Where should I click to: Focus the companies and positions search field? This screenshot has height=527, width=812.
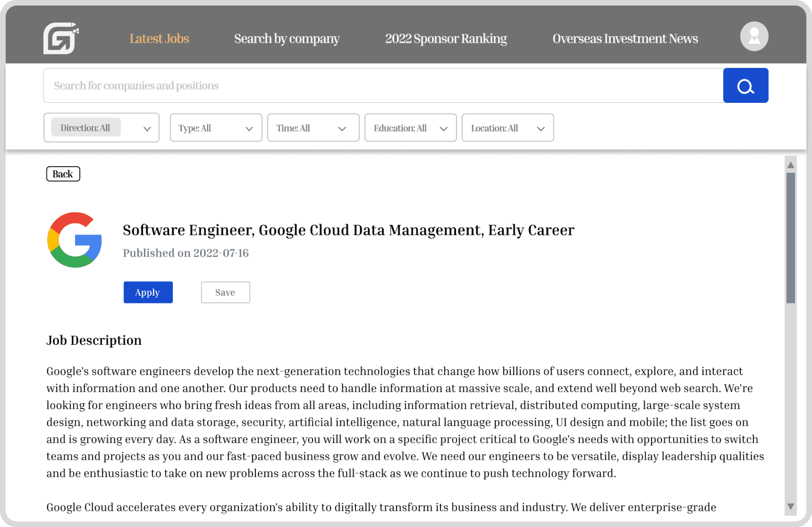(383, 85)
